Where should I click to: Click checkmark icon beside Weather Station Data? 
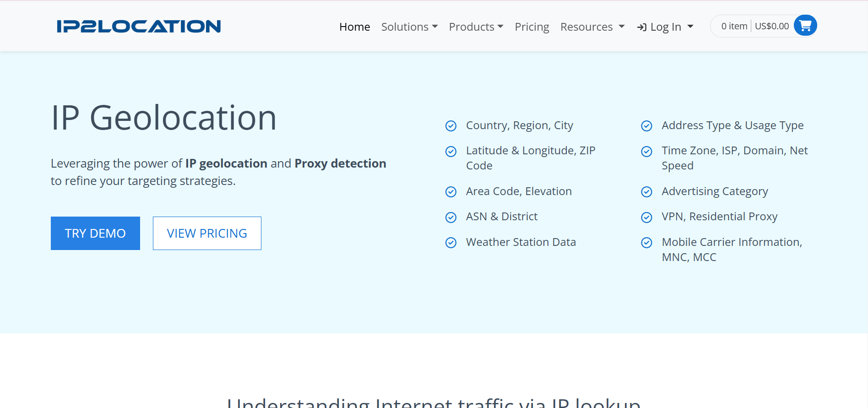(451, 243)
